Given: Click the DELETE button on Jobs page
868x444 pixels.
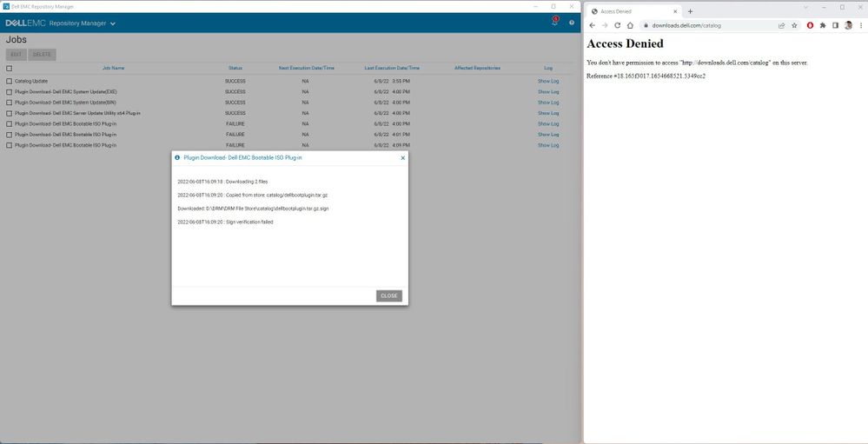Looking at the screenshot, I should coord(42,55).
